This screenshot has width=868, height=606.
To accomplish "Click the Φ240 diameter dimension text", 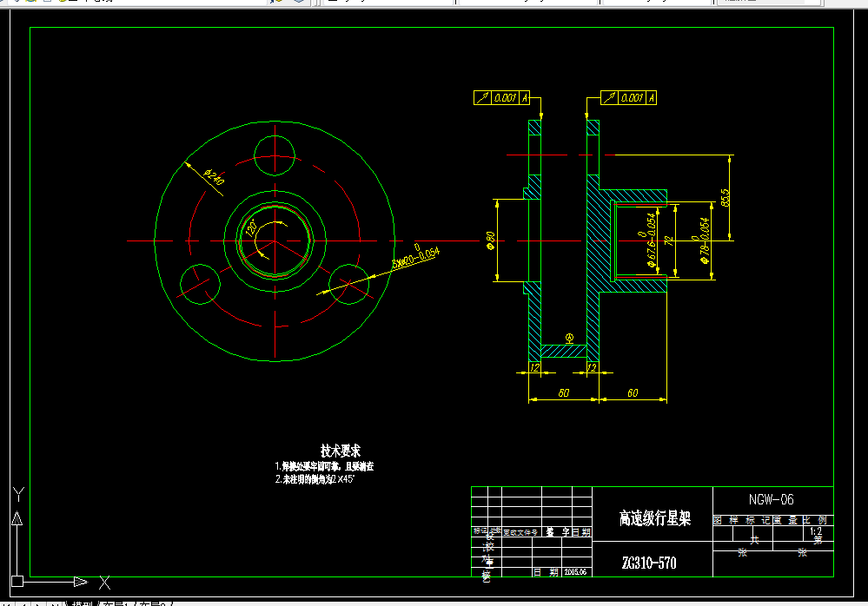I will (214, 177).
